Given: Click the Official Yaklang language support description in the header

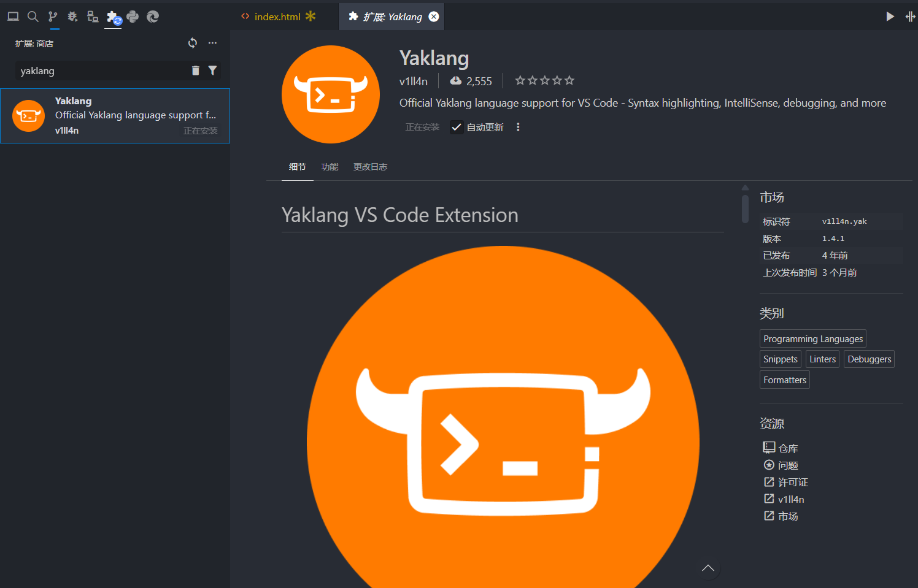Looking at the screenshot, I should 642,103.
